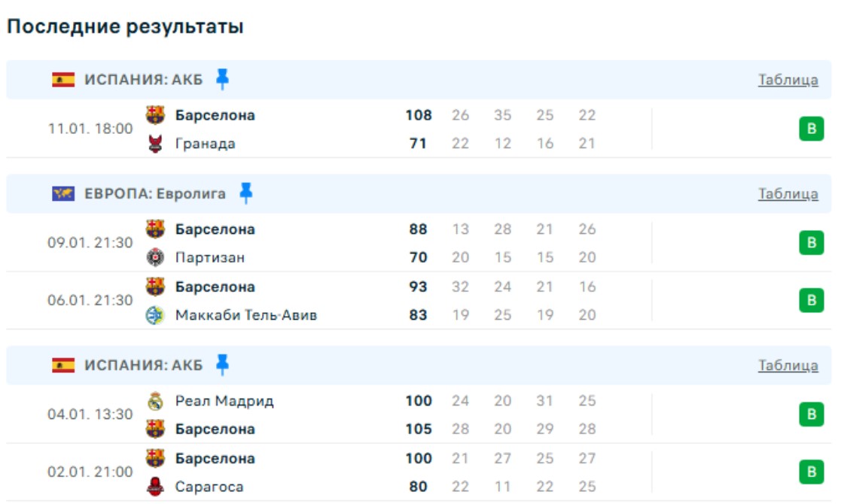
Task: Open Таблица link for second Испания: АКБ
Action: 788,366
